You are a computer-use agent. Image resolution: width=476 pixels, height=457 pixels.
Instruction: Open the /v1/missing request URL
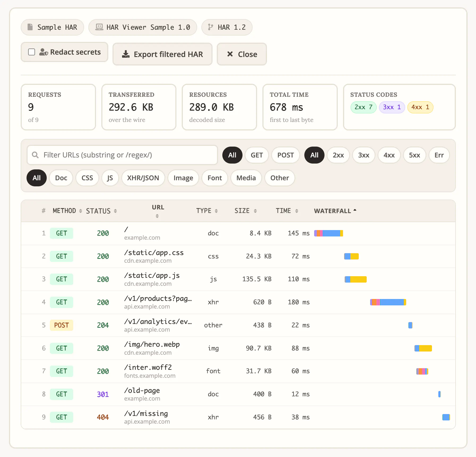tap(146, 414)
